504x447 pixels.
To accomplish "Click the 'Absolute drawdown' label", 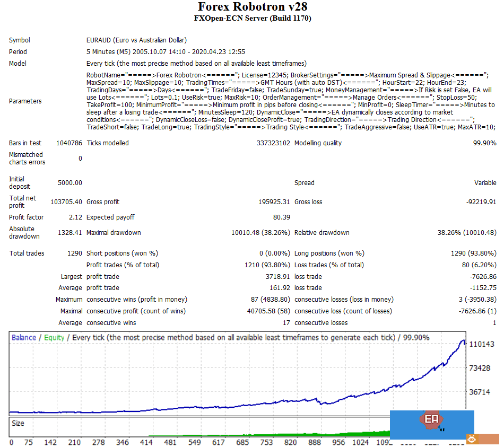I will [24, 233].
